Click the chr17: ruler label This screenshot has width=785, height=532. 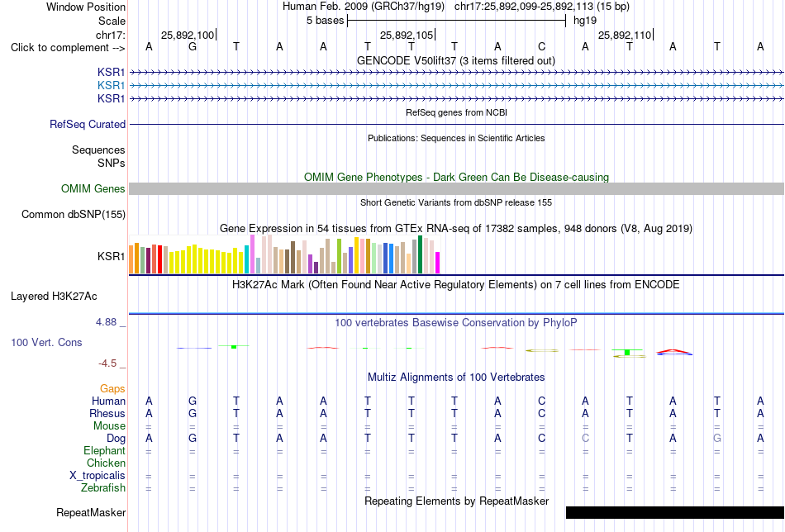pyautogui.click(x=111, y=35)
